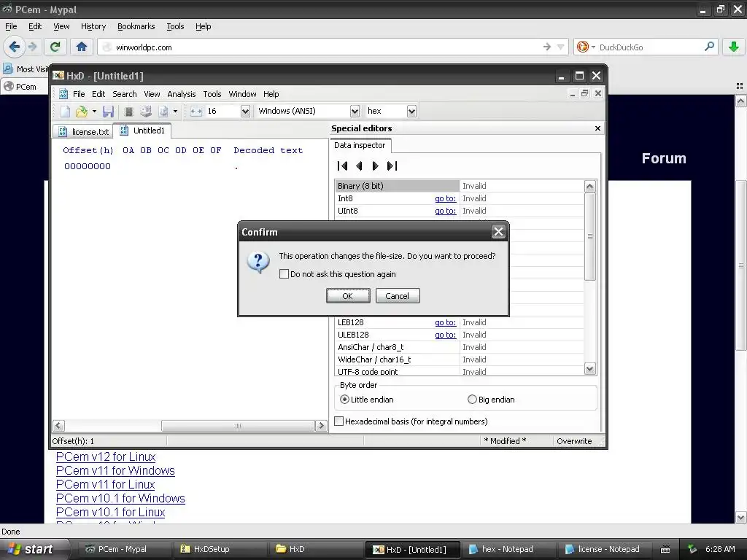Viewport: 747px width, 560px height.
Task: Jump to last byte in Data inspector
Action: [392, 166]
